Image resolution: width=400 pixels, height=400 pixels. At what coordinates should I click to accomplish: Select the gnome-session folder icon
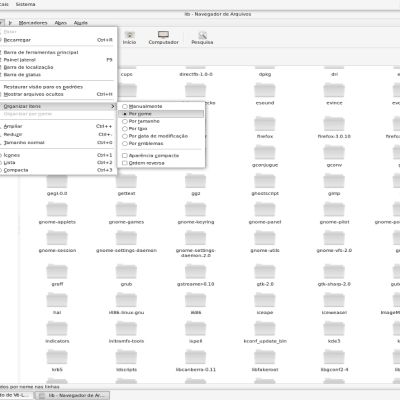[x=57, y=238]
